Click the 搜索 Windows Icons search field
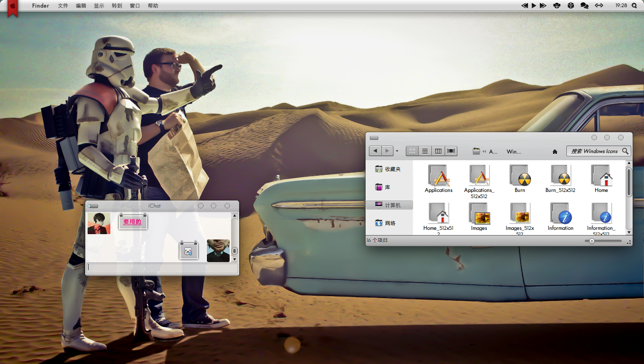Screen dimensions: 644x364 (599, 151)
